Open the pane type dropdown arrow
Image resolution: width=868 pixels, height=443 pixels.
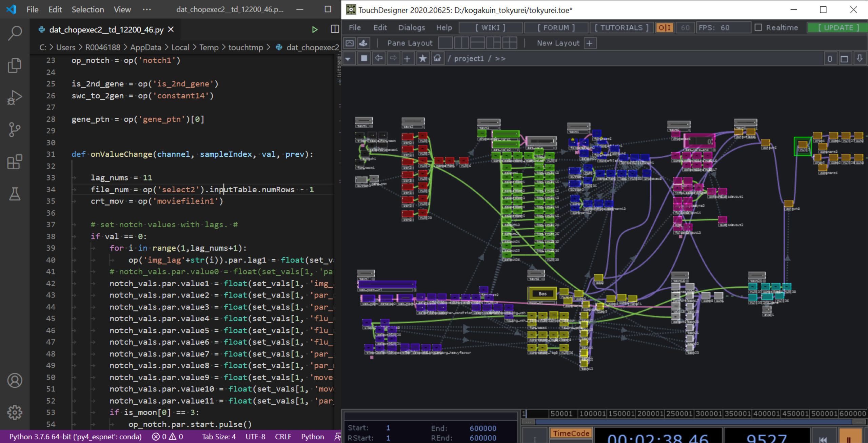(348, 59)
